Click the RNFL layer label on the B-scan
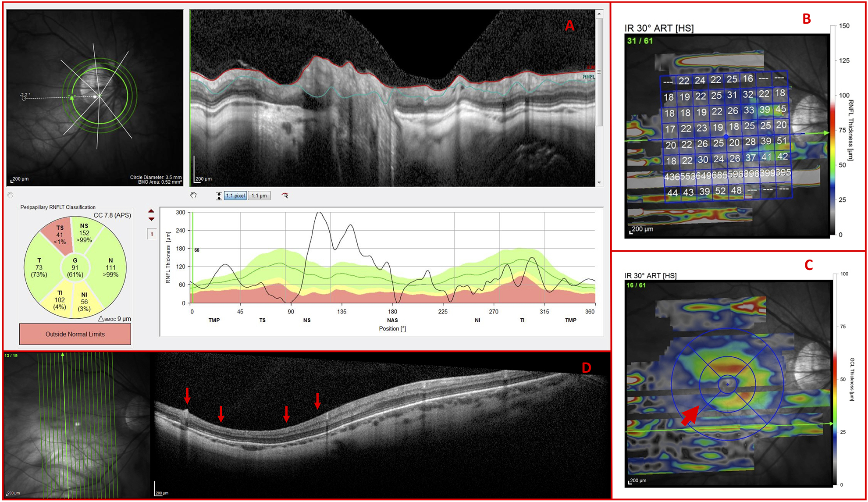This screenshot has height=502, width=868. click(x=589, y=77)
